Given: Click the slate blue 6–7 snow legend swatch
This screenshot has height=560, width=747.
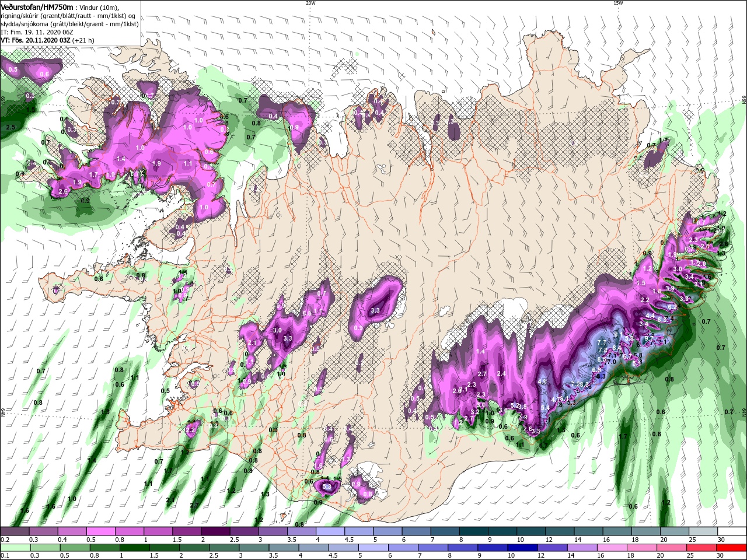Looking at the screenshot, I should tap(416, 531).
